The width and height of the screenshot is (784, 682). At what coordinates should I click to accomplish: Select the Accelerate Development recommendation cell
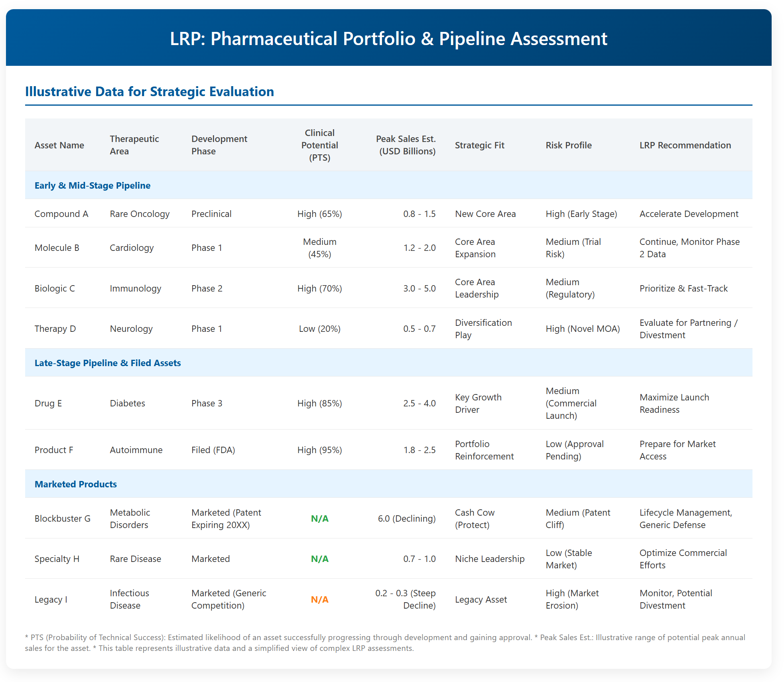coord(689,214)
